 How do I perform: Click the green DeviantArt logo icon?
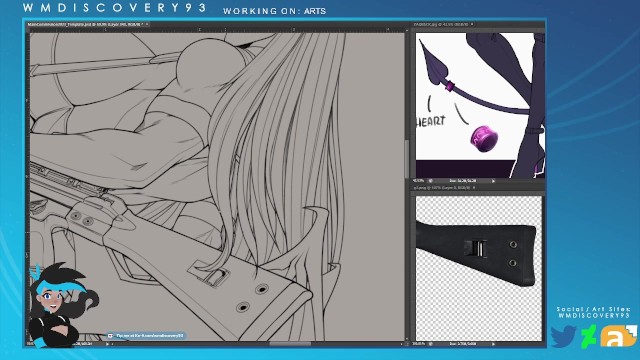(589, 336)
